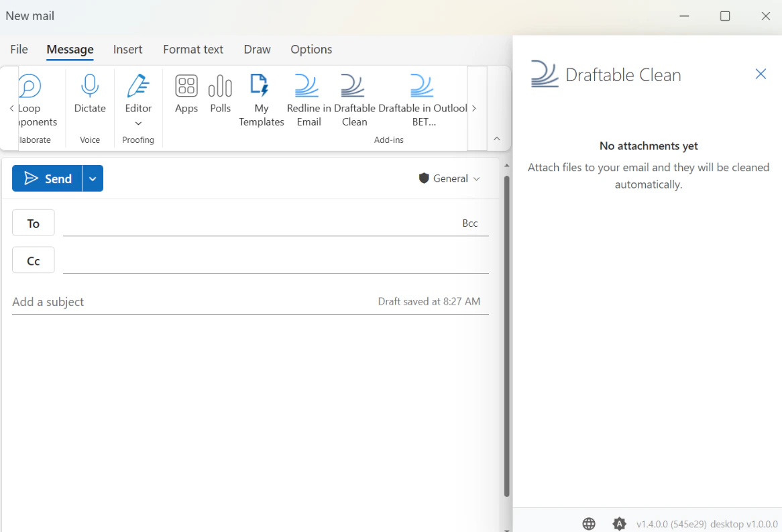Show the Bcc field
The image size is (782, 532).
[469, 223]
